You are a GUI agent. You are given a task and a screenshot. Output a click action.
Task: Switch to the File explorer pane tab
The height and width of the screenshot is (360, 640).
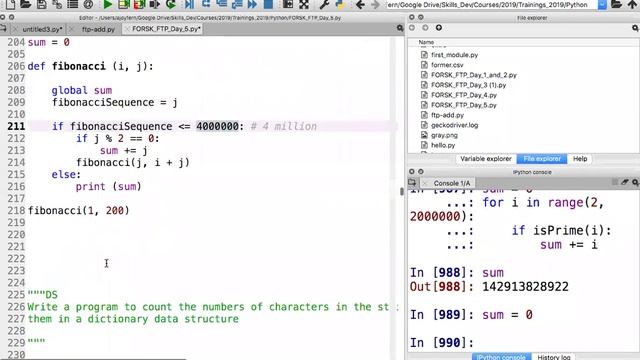pyautogui.click(x=542, y=159)
